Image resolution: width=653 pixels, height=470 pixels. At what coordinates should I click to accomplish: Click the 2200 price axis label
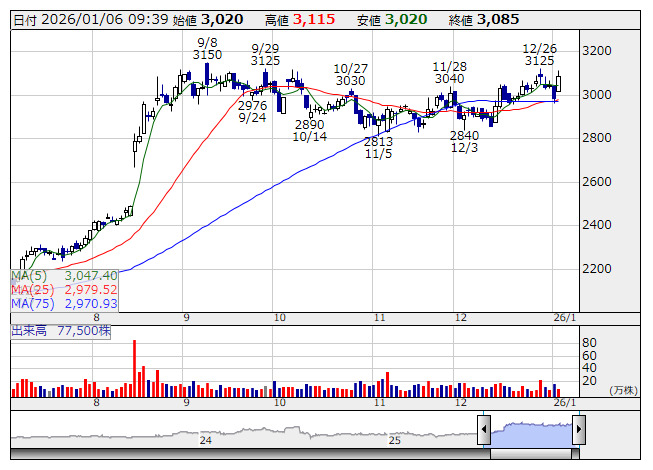coord(597,269)
